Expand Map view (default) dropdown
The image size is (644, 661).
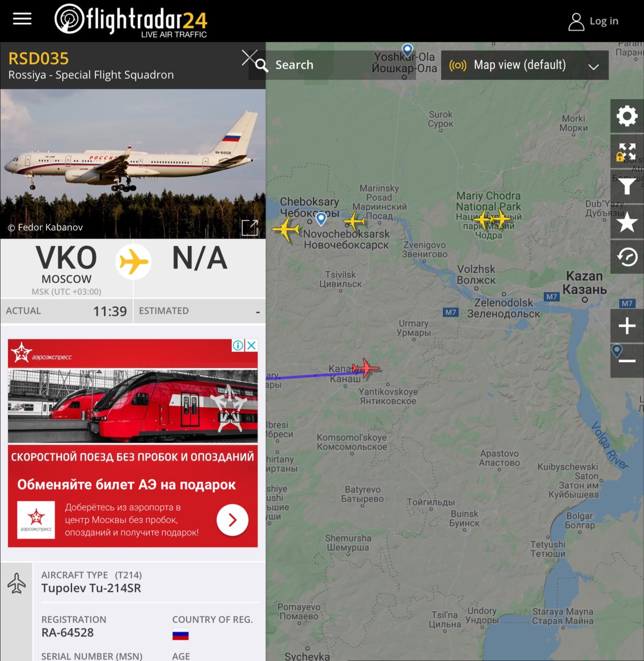(x=525, y=65)
